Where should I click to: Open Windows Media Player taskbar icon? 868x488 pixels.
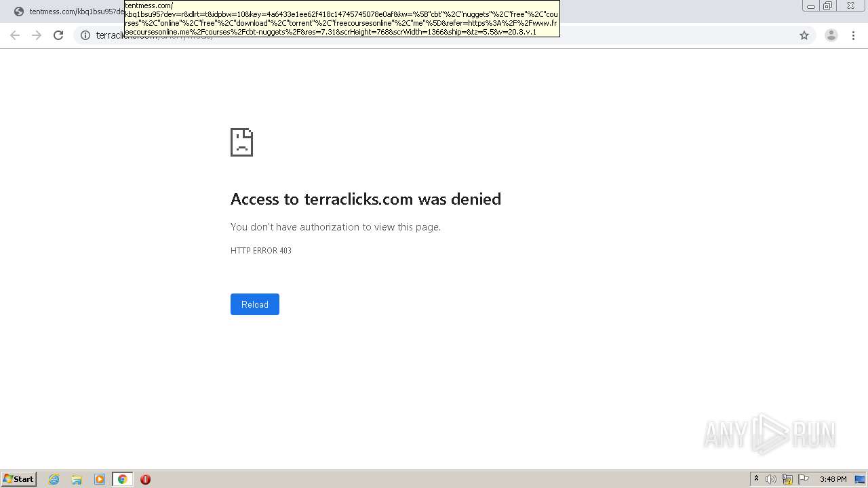click(100, 479)
